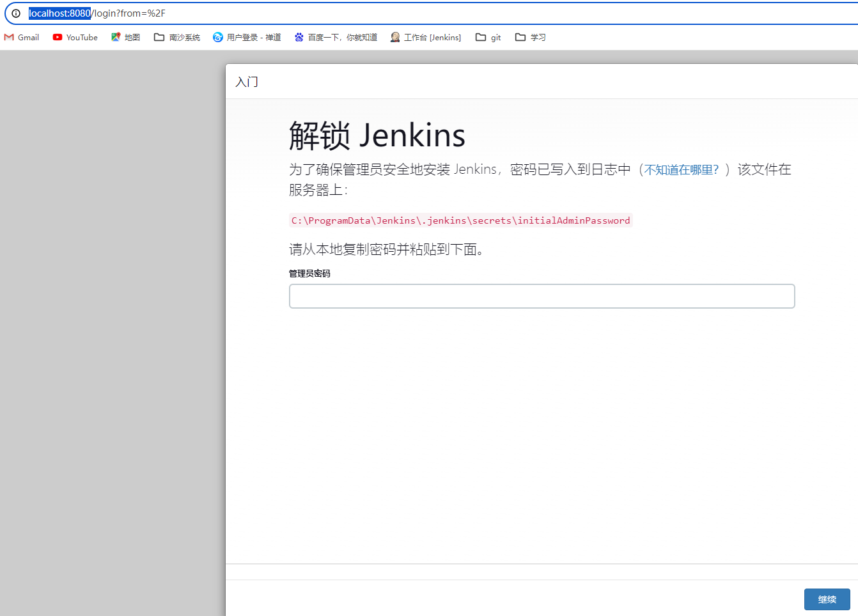Image resolution: width=858 pixels, height=616 pixels.
Task: Open the 用户登录 - 禅道 bookmark
Action: click(x=247, y=38)
